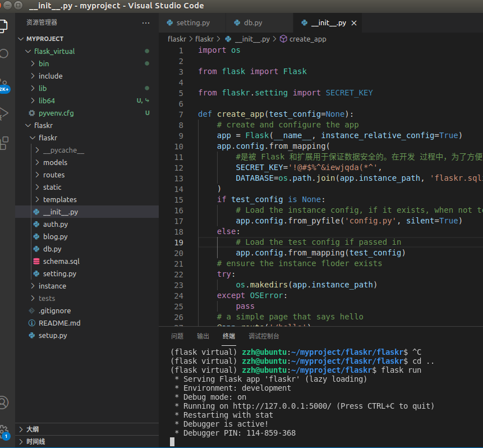
Task: Open the Extensions view in activity bar
Action: (x=4, y=143)
